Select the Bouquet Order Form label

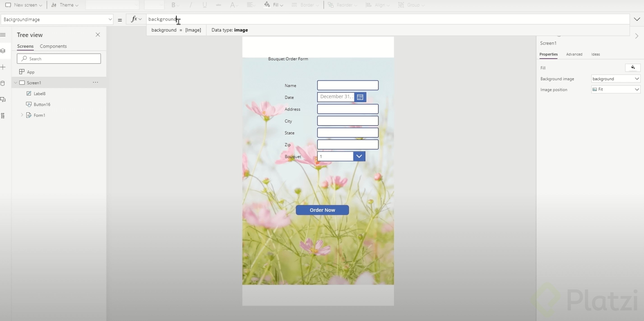point(288,59)
